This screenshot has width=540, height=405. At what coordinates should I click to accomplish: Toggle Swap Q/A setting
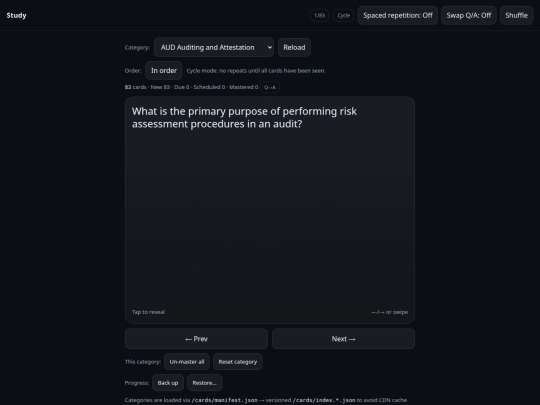coord(469,15)
